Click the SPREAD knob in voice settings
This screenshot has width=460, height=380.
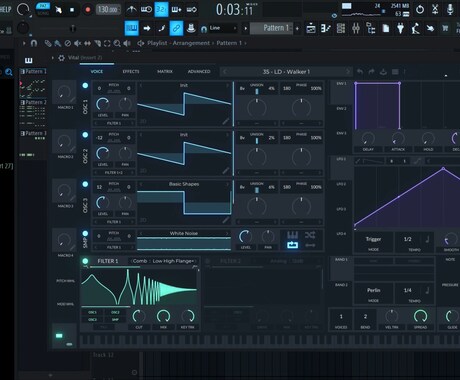point(420,316)
